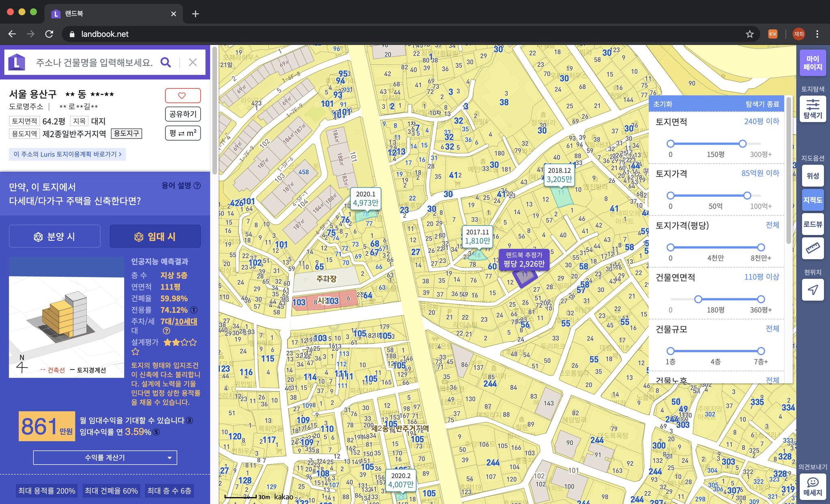The width and height of the screenshot is (830, 504).
Task: Click 탐색기 종료 to close explorer
Action: point(762,104)
